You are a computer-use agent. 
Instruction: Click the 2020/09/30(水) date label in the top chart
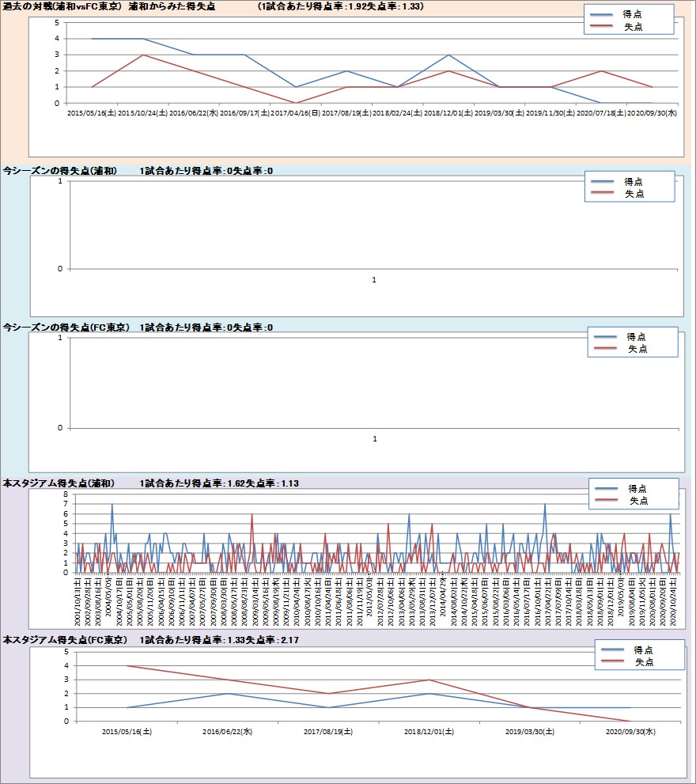[652, 113]
